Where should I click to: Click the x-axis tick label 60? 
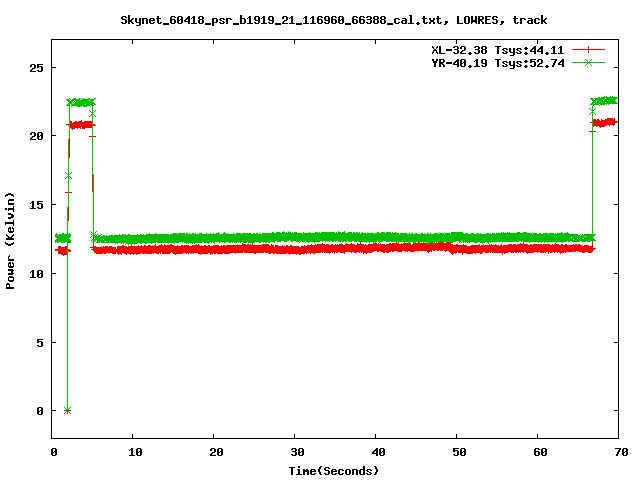click(x=540, y=452)
